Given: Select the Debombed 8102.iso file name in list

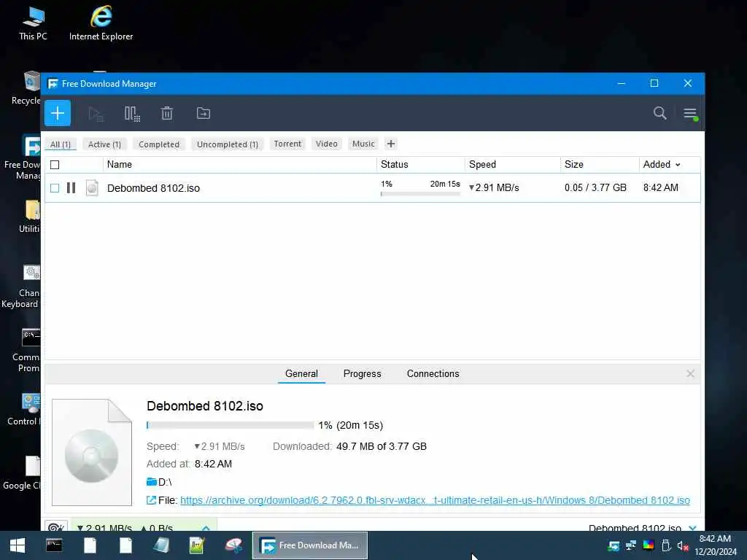Looking at the screenshot, I should [x=153, y=188].
